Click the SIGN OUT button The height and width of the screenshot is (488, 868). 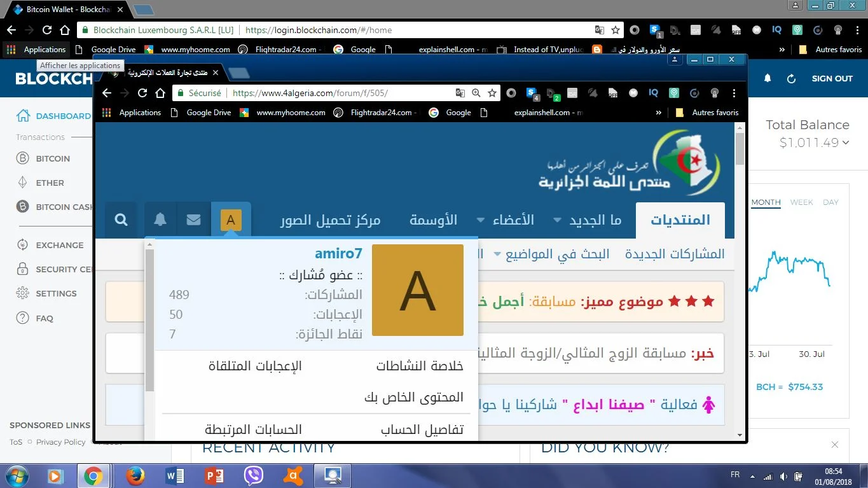(832, 78)
